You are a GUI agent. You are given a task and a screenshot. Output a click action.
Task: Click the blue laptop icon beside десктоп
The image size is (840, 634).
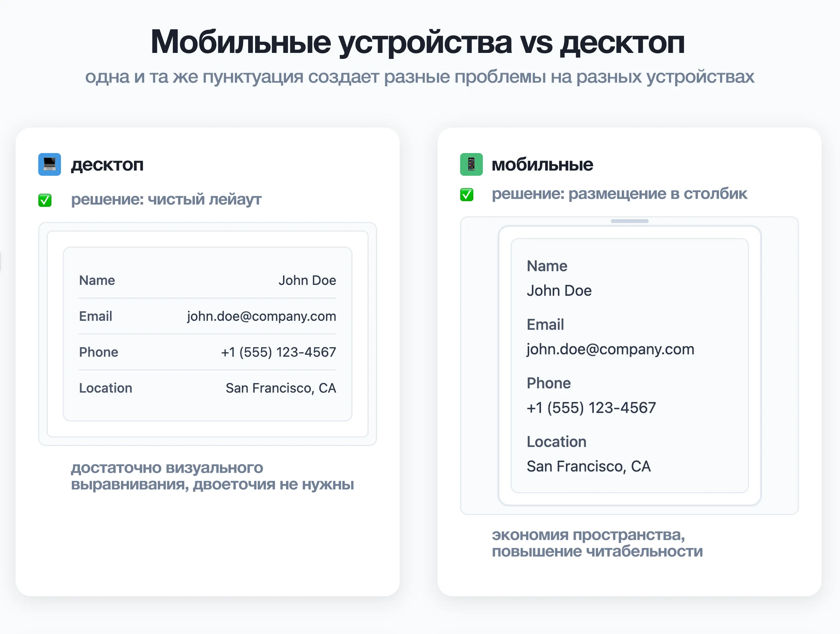coord(49,164)
